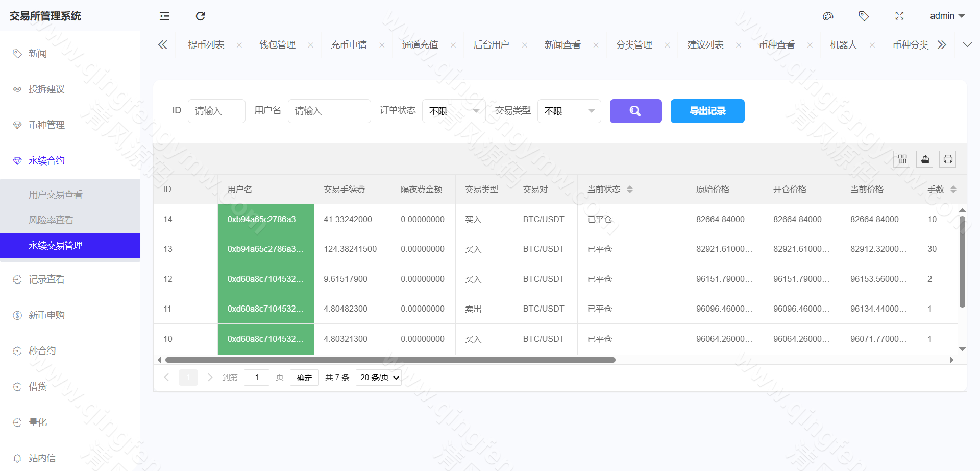Viewport: 980px width, 471px height.
Task: Open the 20条/页 page size selector
Action: [378, 377]
